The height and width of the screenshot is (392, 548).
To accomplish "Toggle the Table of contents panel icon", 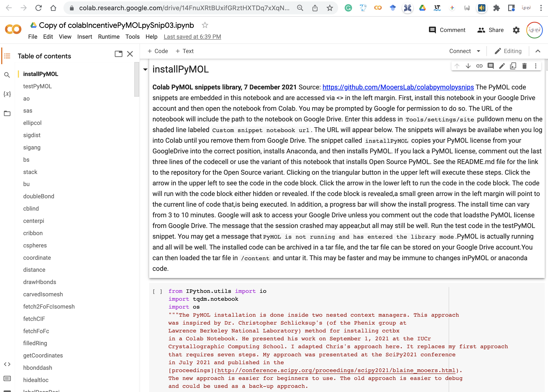I will point(7,56).
